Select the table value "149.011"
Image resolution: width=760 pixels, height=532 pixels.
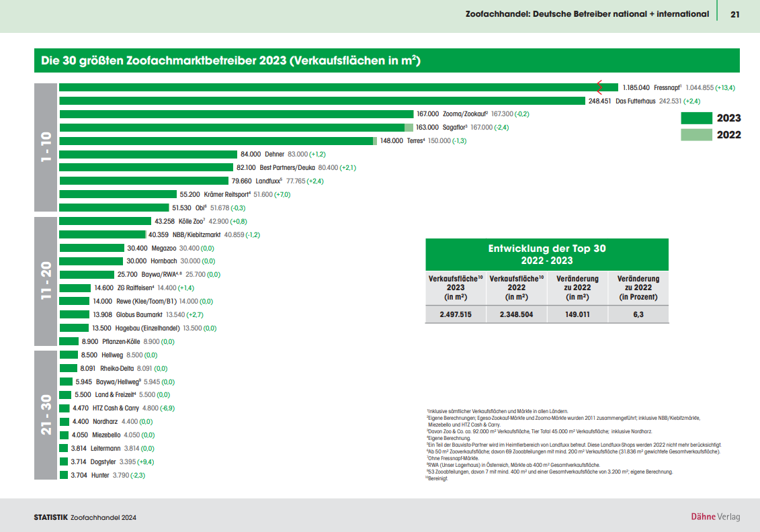[577, 314]
